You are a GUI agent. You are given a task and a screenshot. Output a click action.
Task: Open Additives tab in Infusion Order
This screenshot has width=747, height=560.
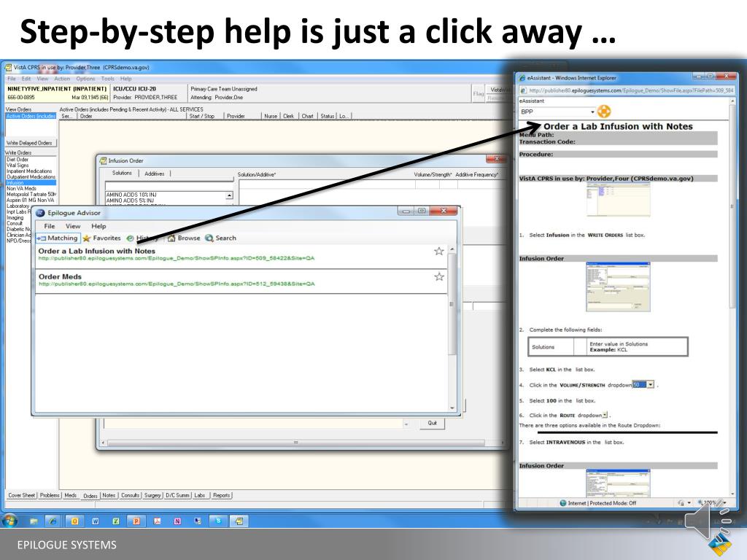[155, 174]
